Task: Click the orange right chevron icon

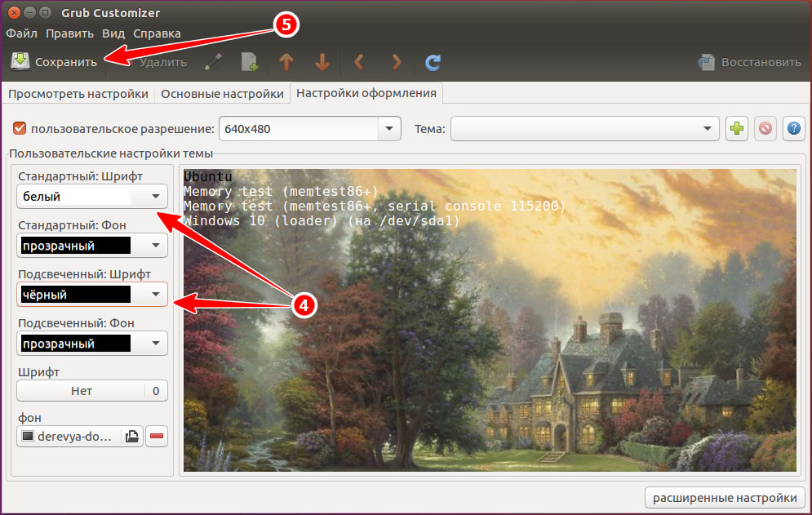Action: click(397, 62)
